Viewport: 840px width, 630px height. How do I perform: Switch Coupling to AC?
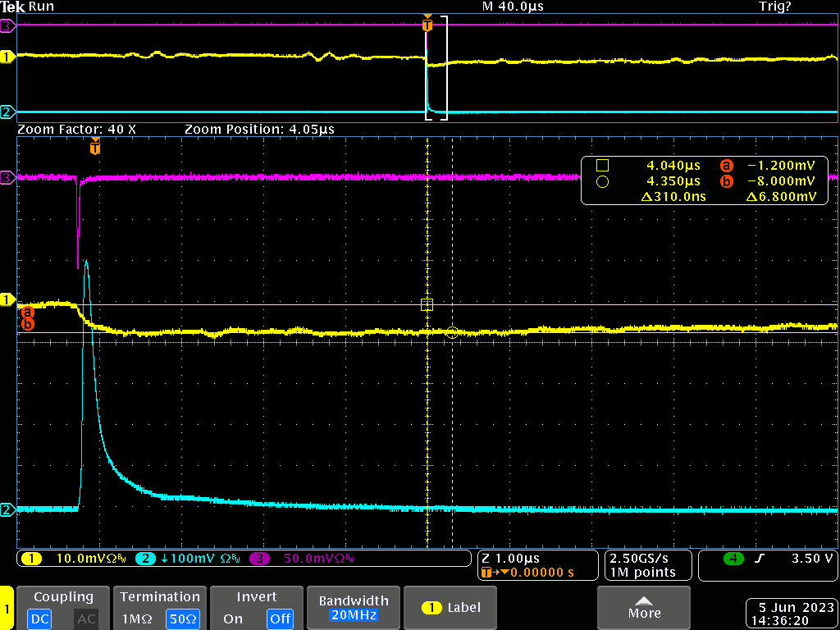86,619
